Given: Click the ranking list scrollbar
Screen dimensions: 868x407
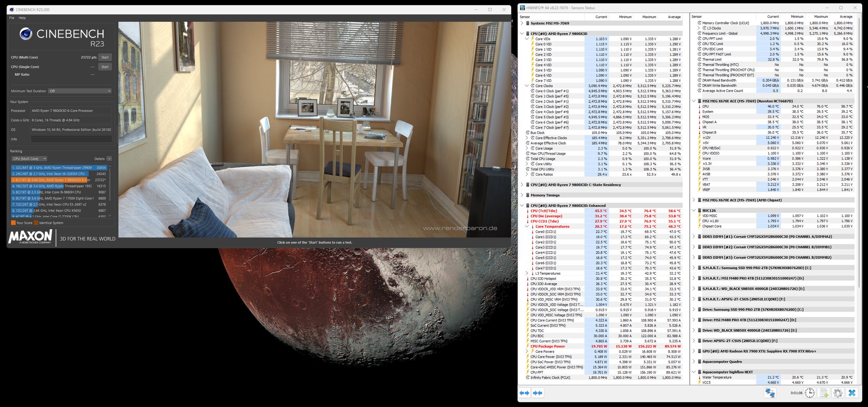Looking at the screenshot, I should pos(110,191).
